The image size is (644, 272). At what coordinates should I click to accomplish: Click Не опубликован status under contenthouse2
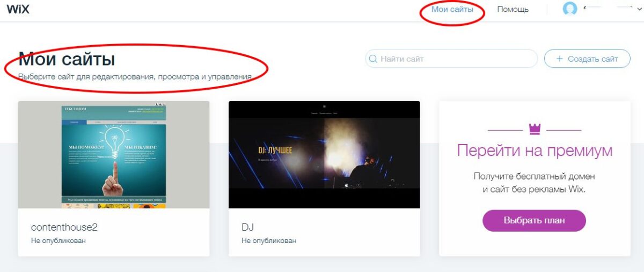(58, 240)
